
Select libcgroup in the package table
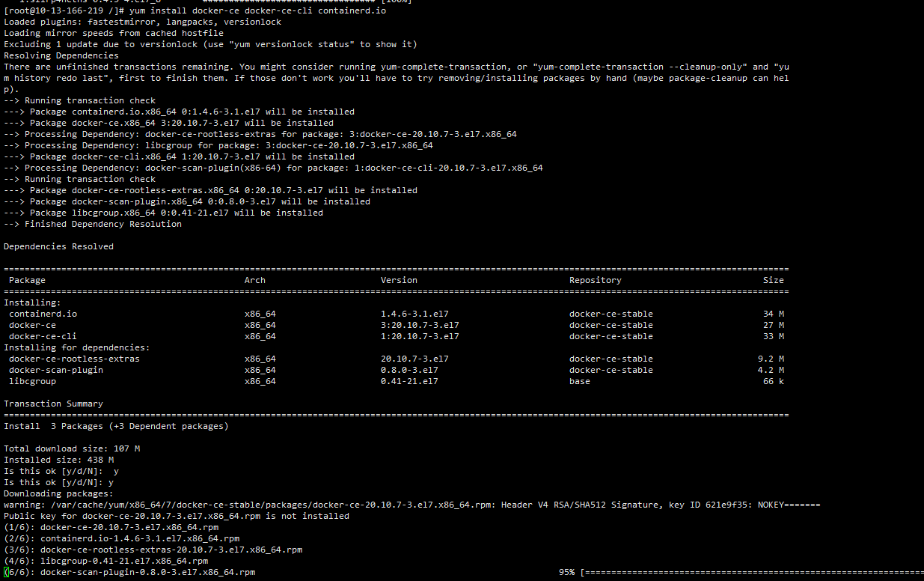pyautogui.click(x=32, y=381)
